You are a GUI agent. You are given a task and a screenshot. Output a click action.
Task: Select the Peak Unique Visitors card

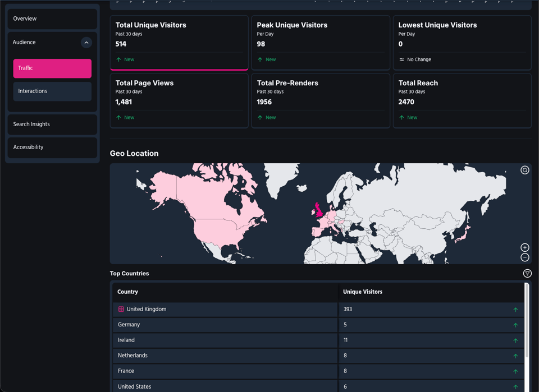(321, 43)
